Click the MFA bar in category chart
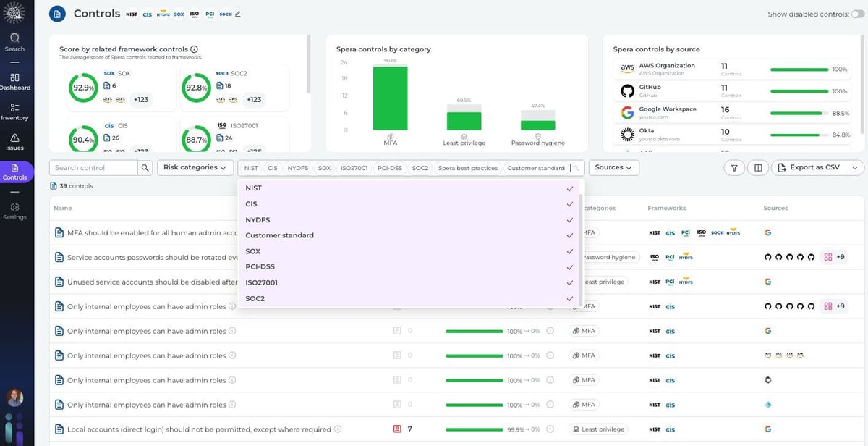The height and width of the screenshot is (446, 868). coord(391,98)
